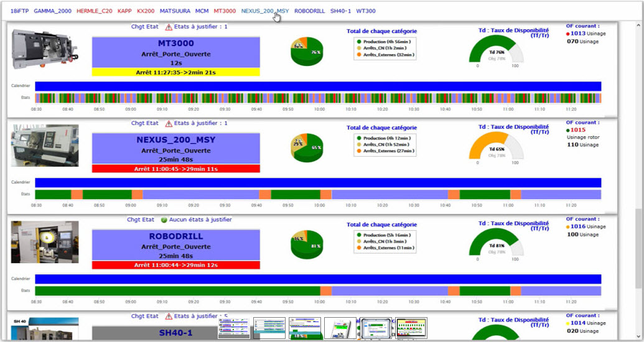Switch to the HERMLE_C20 machine tab

[95, 11]
